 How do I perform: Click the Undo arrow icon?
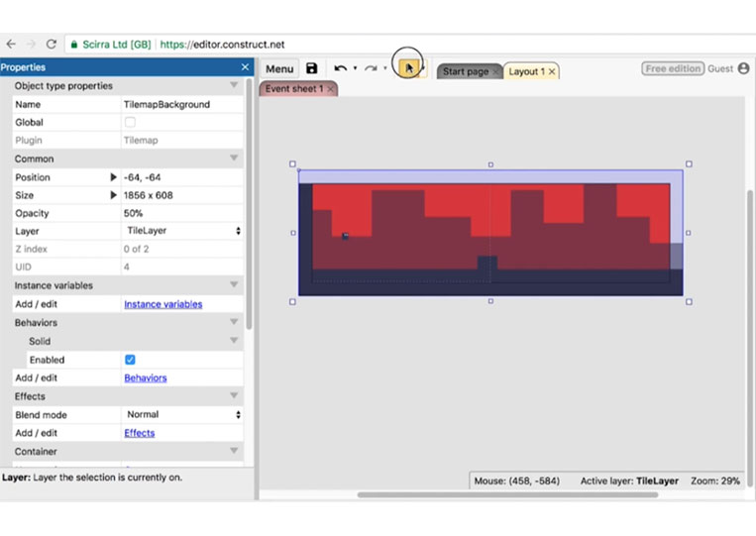point(341,68)
